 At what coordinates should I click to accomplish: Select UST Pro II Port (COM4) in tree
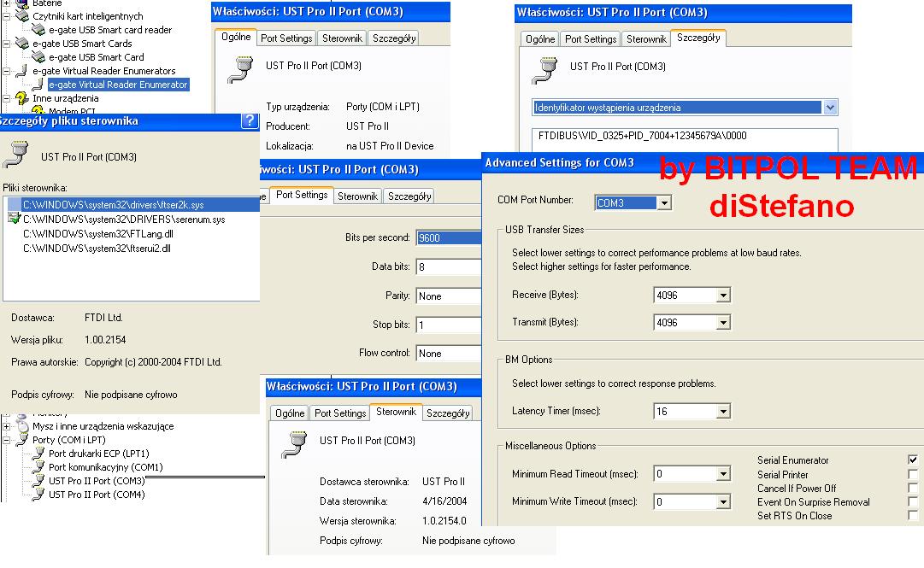(97, 495)
